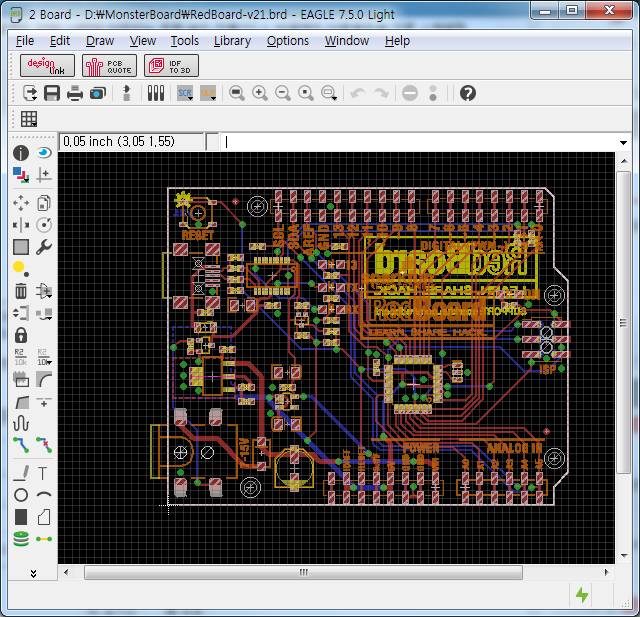This screenshot has height=617, width=640.
Task: Select the Signal airwire tool
Action: [44, 539]
